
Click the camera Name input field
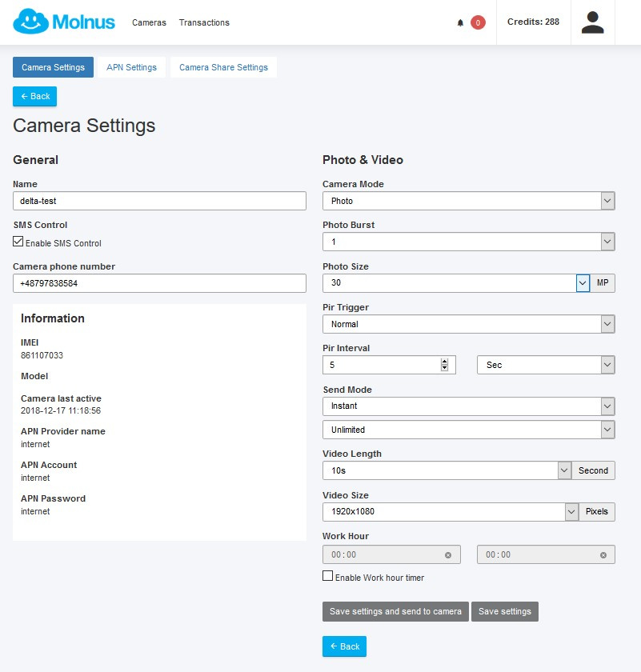tap(159, 201)
